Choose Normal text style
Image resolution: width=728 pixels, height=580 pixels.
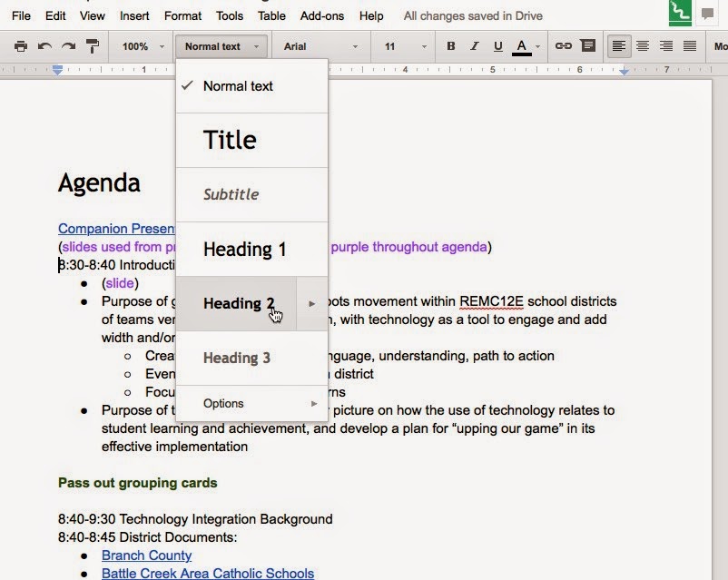pyautogui.click(x=251, y=86)
